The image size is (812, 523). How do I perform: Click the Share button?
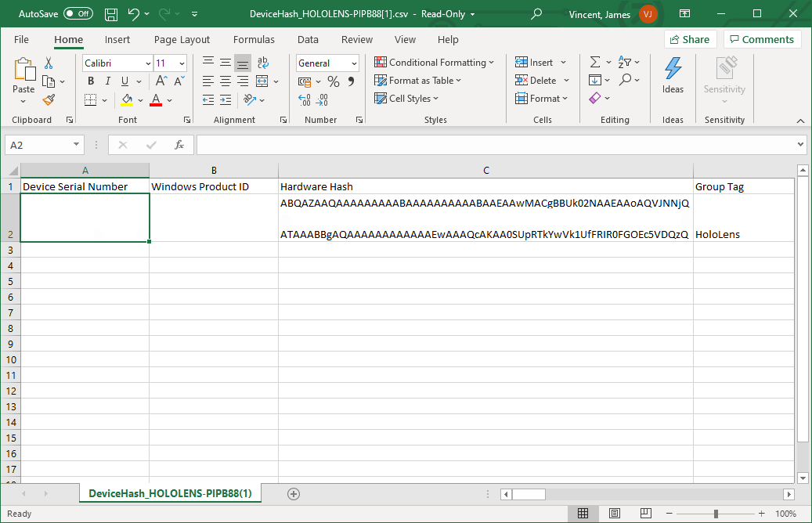pyautogui.click(x=690, y=39)
